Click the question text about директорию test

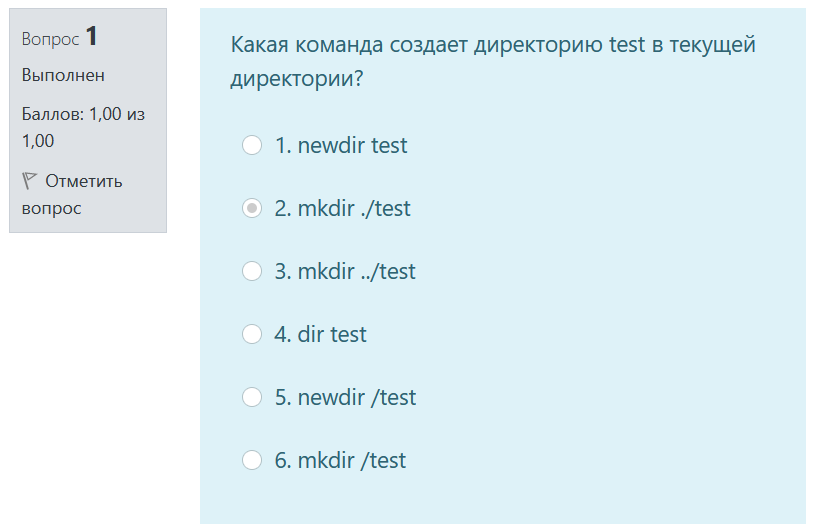[x=493, y=61]
